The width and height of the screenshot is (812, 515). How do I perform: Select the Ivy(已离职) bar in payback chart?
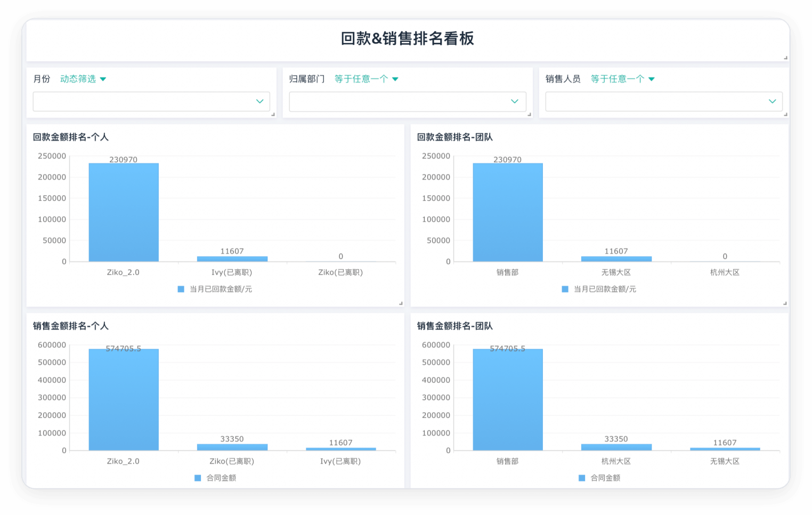pyautogui.click(x=231, y=257)
